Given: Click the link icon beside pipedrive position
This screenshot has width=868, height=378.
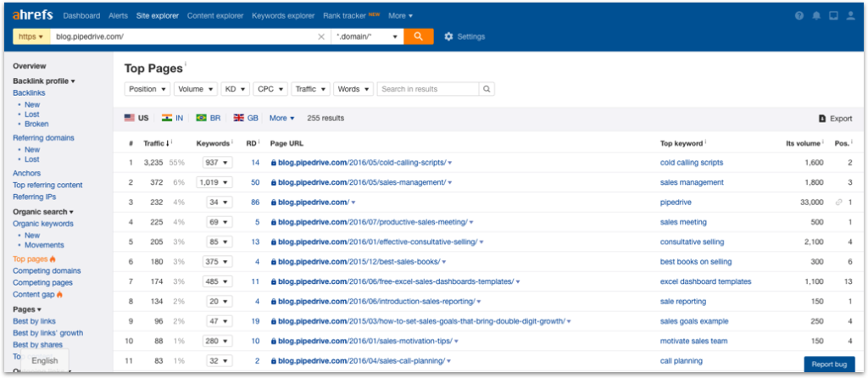Looking at the screenshot, I should point(838,203).
